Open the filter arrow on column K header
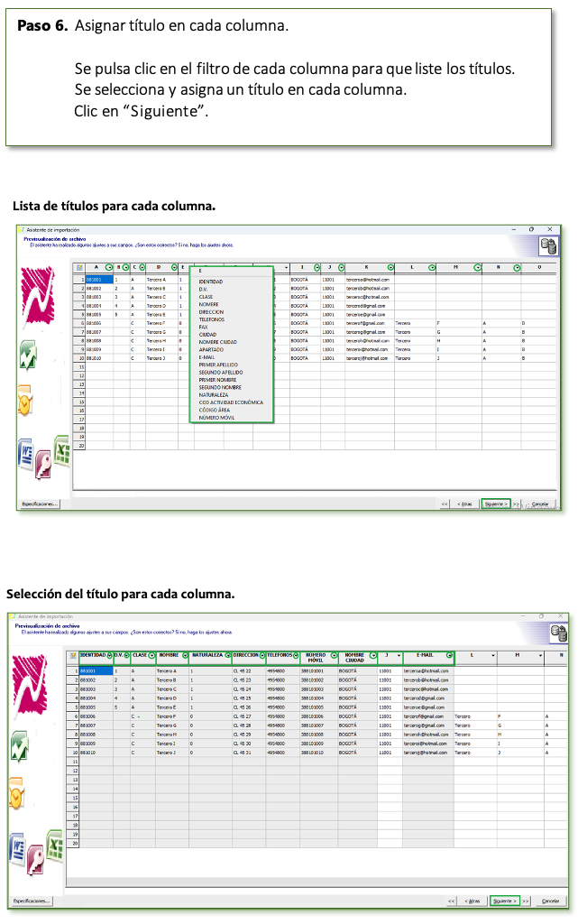The image size is (578, 924). [x=390, y=267]
